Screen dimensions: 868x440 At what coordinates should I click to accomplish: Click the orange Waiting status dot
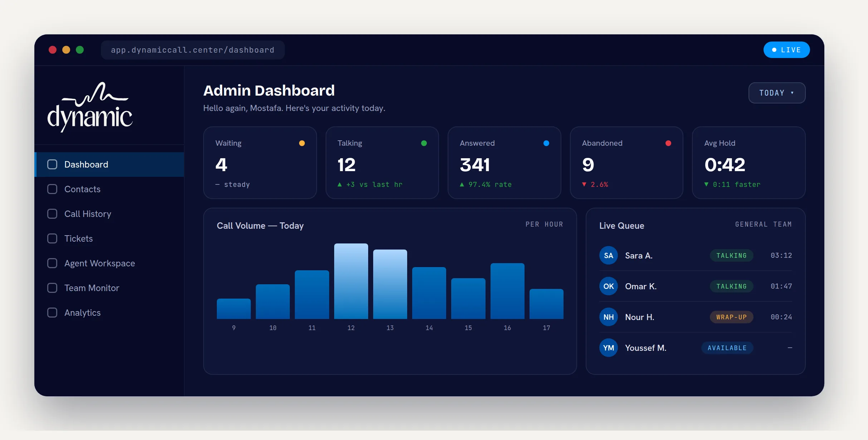click(302, 143)
